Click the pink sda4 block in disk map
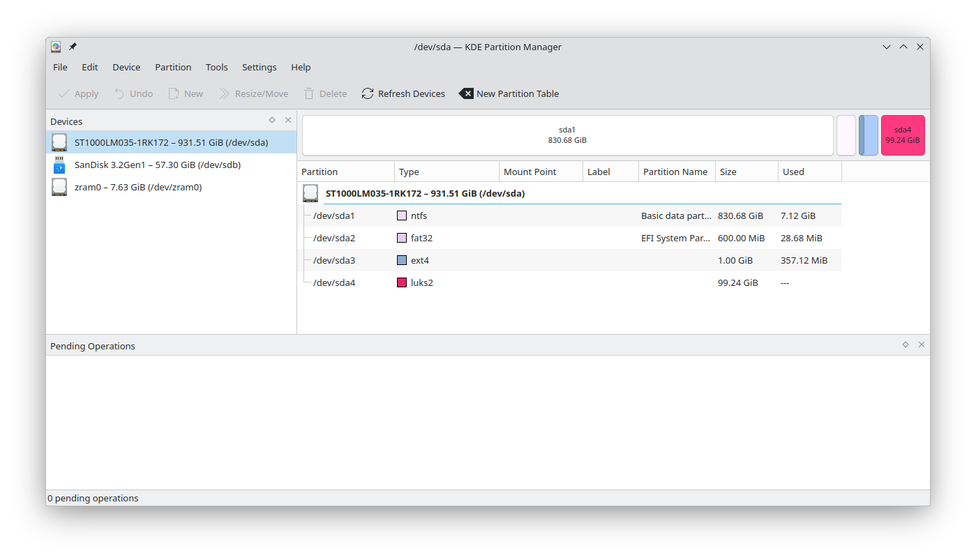 [x=902, y=135]
